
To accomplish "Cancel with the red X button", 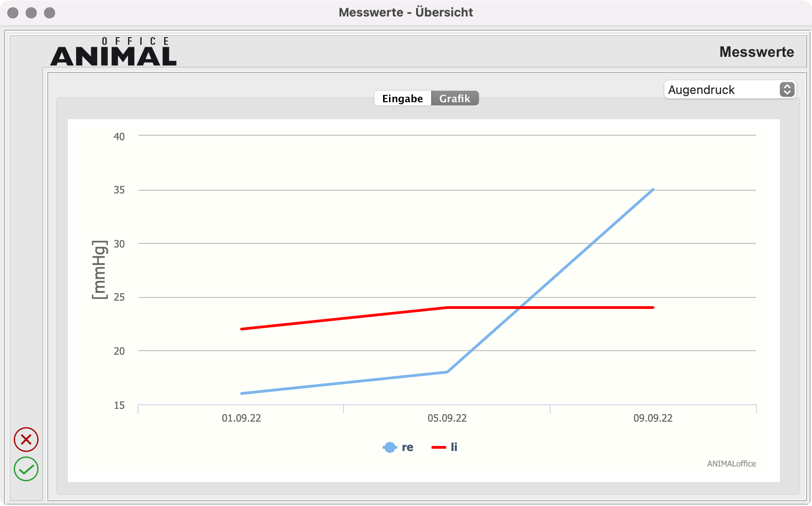I will pyautogui.click(x=26, y=440).
